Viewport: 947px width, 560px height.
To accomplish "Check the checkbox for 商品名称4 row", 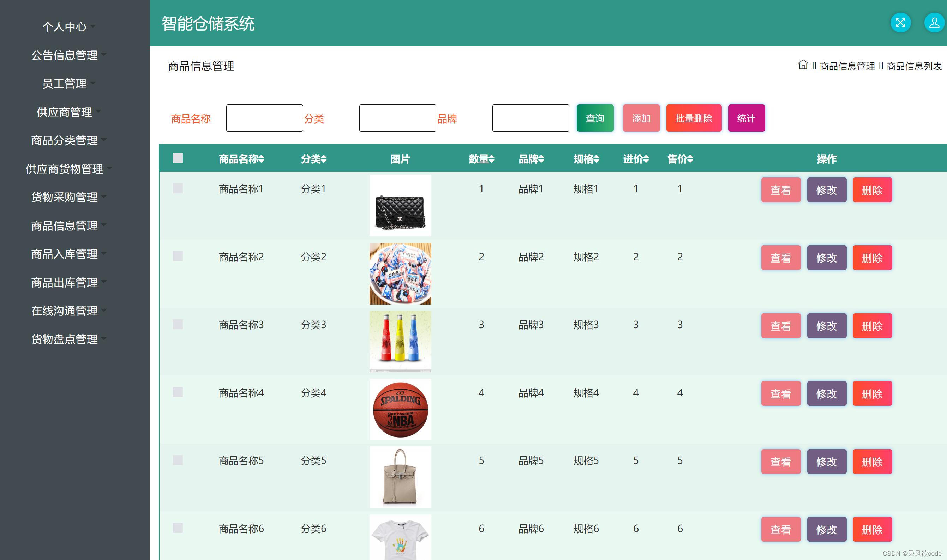I will [177, 392].
